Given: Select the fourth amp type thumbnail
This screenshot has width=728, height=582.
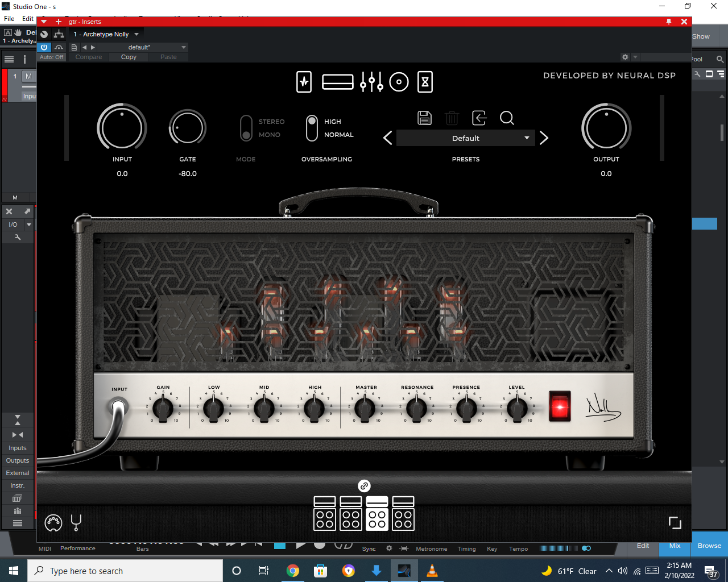Looking at the screenshot, I should 403,513.
